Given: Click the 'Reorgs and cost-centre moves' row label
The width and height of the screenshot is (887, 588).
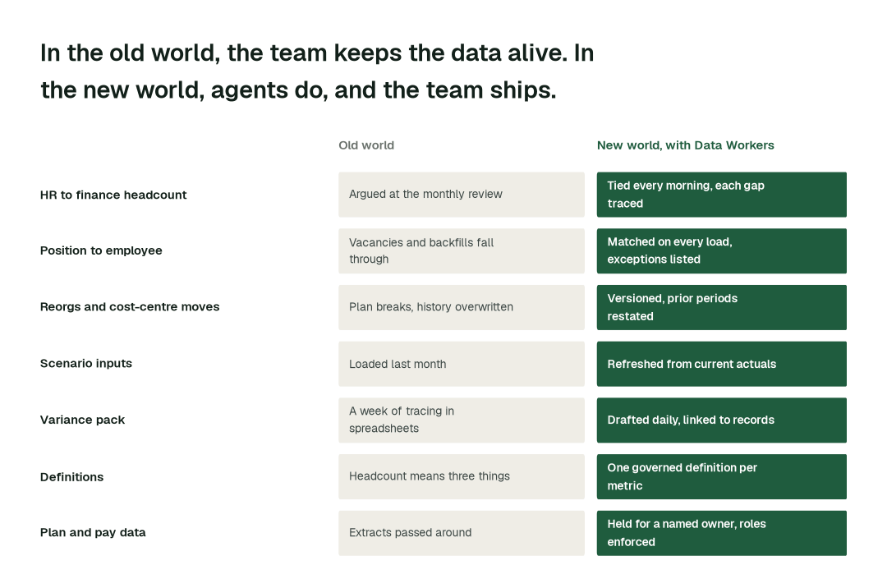Looking at the screenshot, I should [130, 307].
